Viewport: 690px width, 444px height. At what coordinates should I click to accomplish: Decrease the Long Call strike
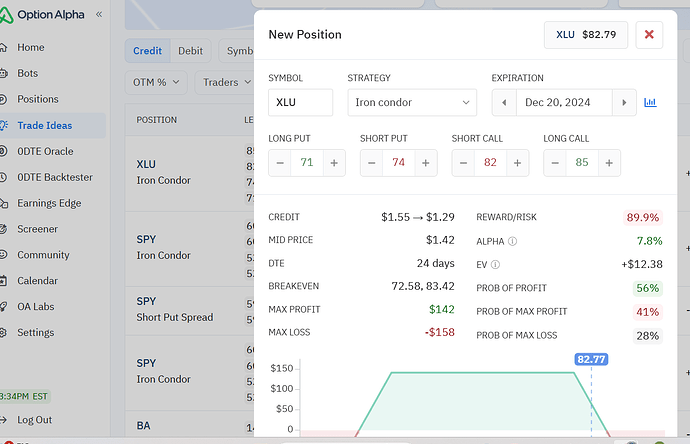(x=556, y=163)
